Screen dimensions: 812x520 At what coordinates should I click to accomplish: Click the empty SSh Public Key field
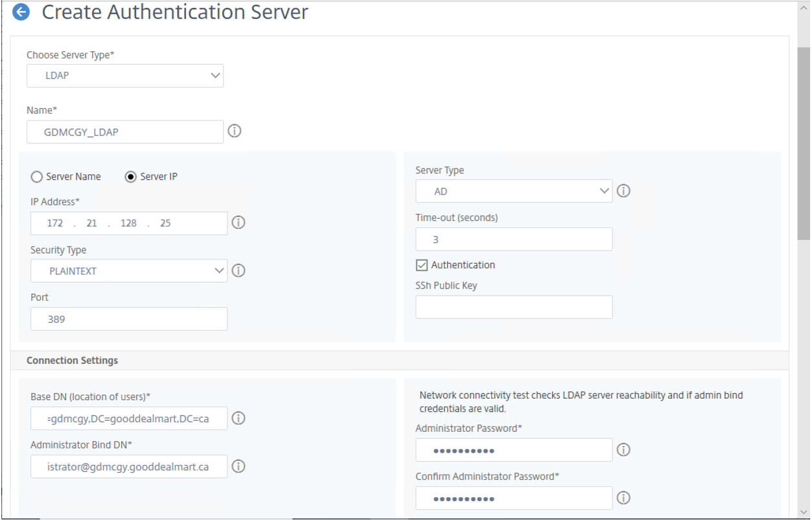[x=514, y=307]
